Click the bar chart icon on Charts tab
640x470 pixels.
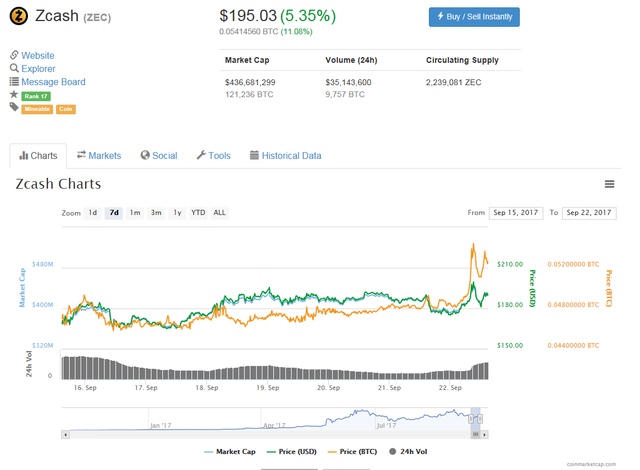tap(24, 155)
